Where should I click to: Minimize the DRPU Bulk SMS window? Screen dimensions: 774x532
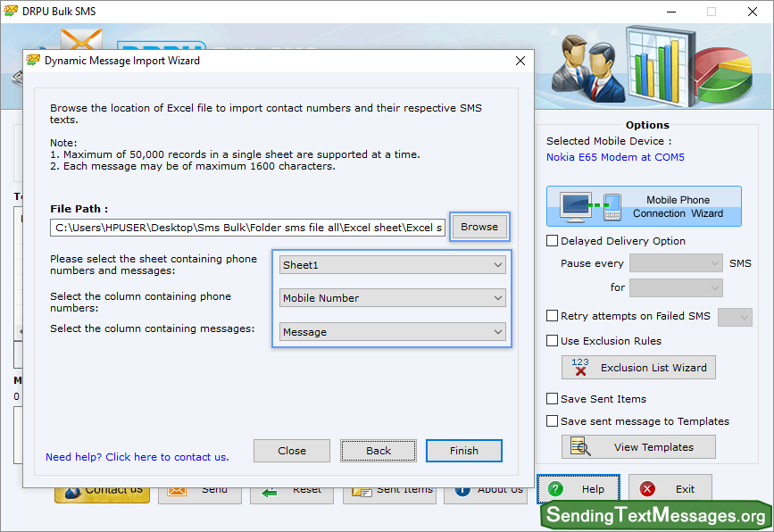point(671,12)
